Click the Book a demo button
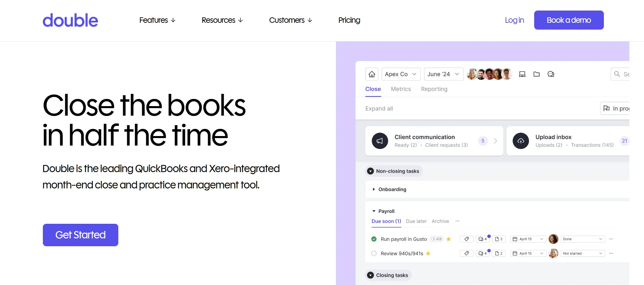 click(x=569, y=20)
